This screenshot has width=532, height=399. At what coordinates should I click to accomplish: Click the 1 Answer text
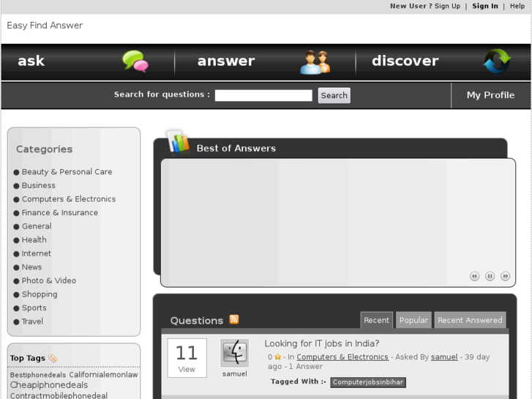[x=306, y=366]
